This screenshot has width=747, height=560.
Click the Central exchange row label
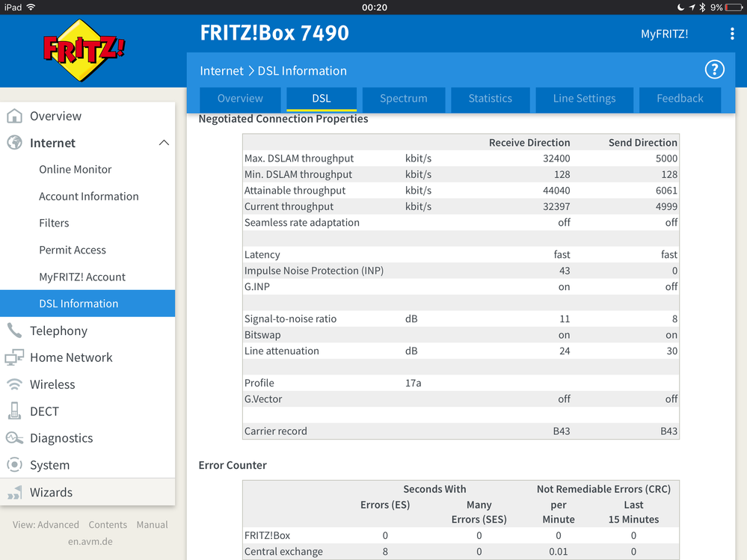coord(283,552)
